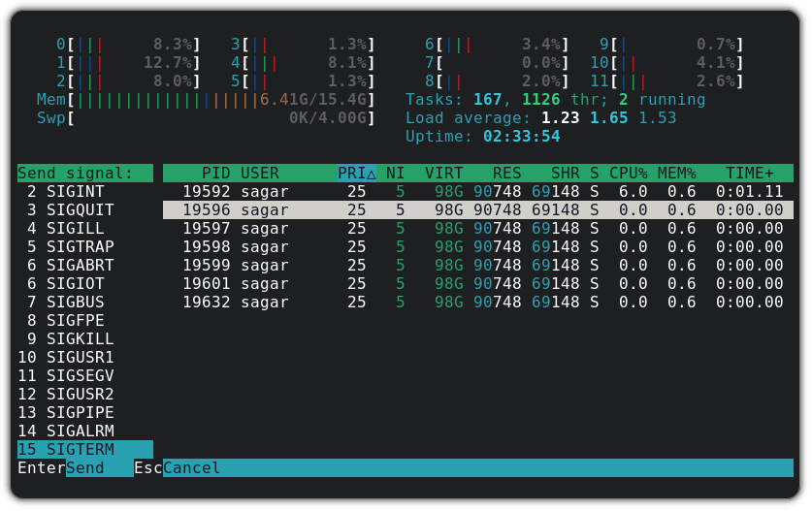Click CPU core 1 usage meter

pos(129,63)
